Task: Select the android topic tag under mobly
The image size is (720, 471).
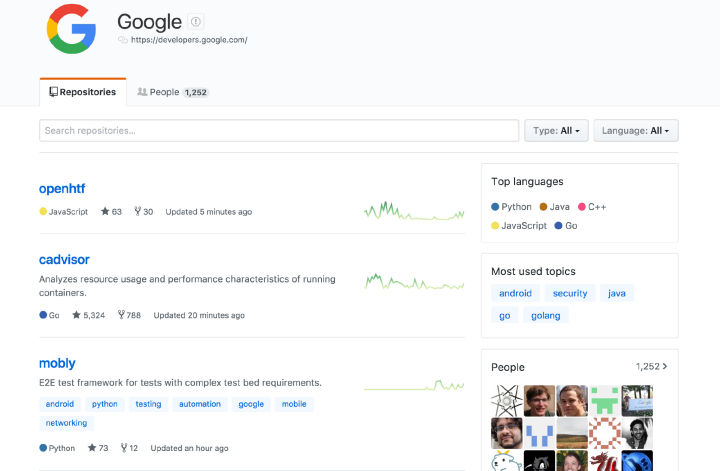Action: click(59, 404)
